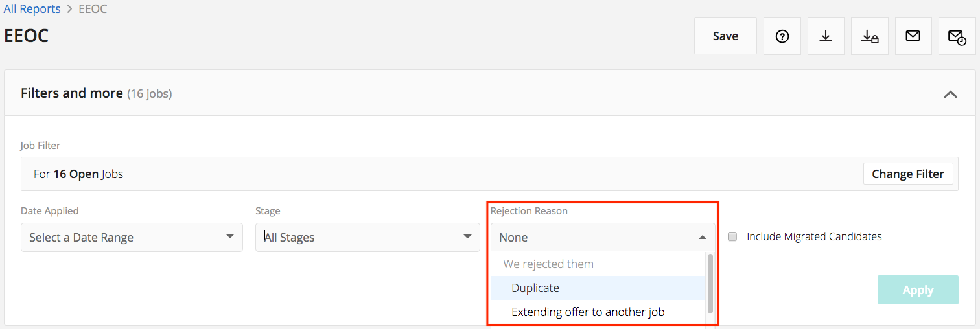Open the All Stages dropdown
980x329 pixels.
(367, 238)
